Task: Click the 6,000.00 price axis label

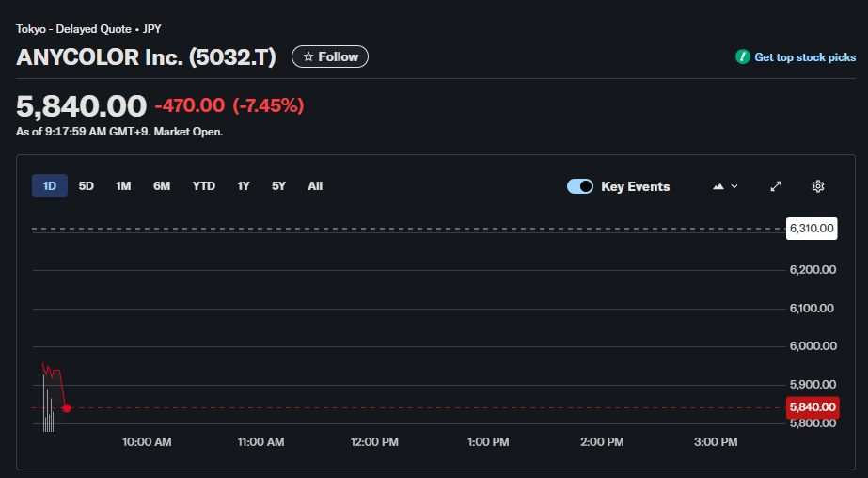Action: click(813, 345)
